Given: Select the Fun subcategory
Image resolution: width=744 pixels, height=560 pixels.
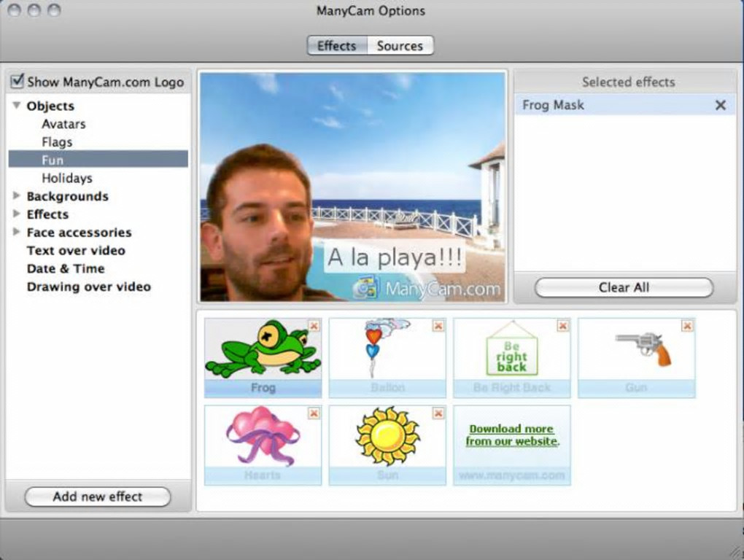Looking at the screenshot, I should [x=98, y=159].
